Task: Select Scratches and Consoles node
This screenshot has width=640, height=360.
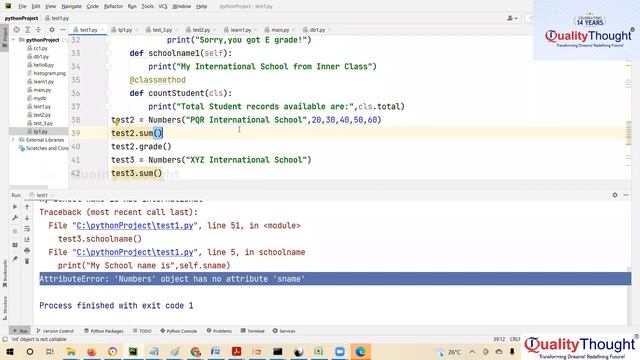Action: click(44, 148)
